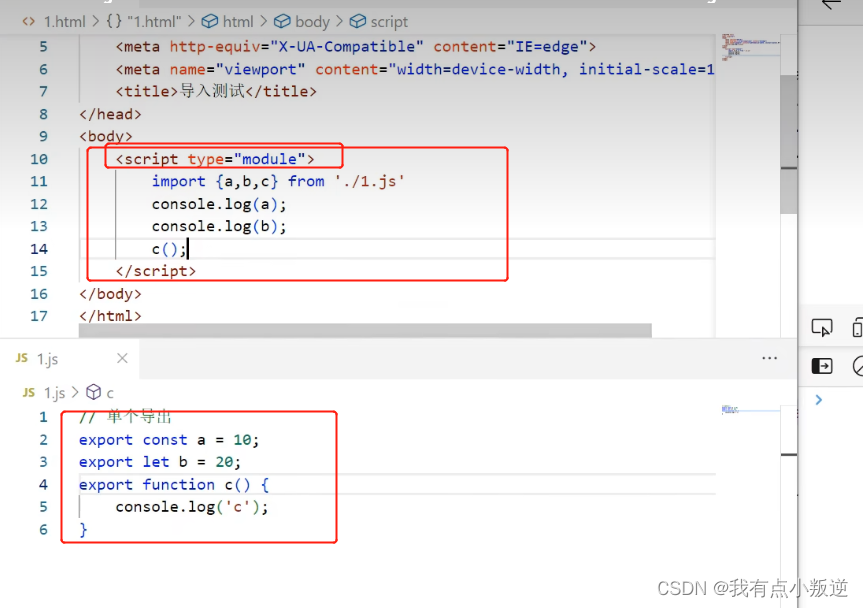Image resolution: width=863 pixels, height=608 pixels.
Task: Select the body breadcrumb segment
Action: tap(312, 22)
